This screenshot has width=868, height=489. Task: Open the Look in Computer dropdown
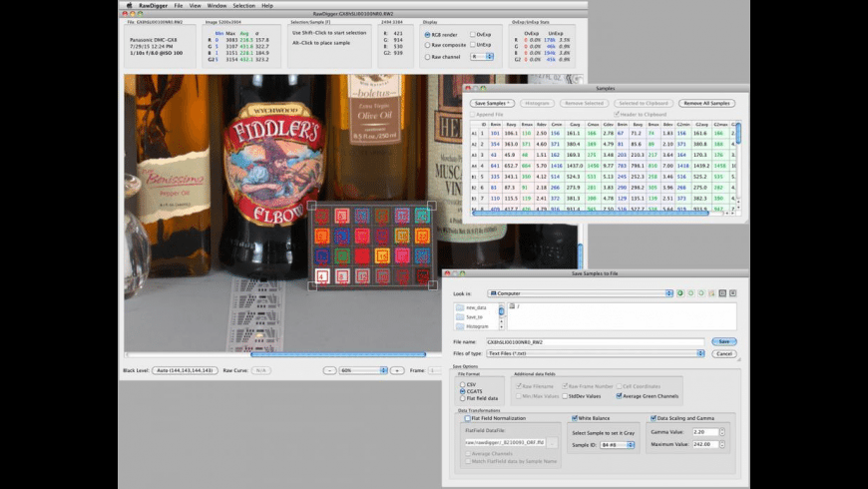(580, 293)
